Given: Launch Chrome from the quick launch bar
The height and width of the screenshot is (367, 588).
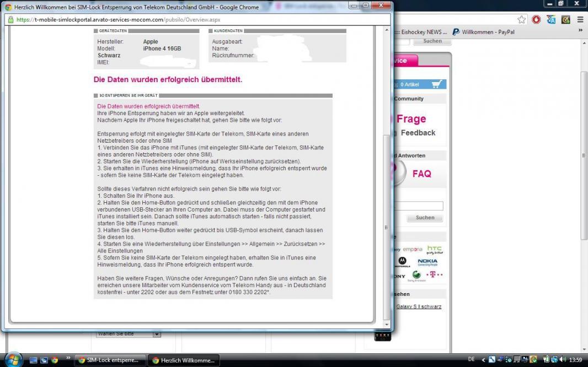Looking at the screenshot, I should [55, 360].
